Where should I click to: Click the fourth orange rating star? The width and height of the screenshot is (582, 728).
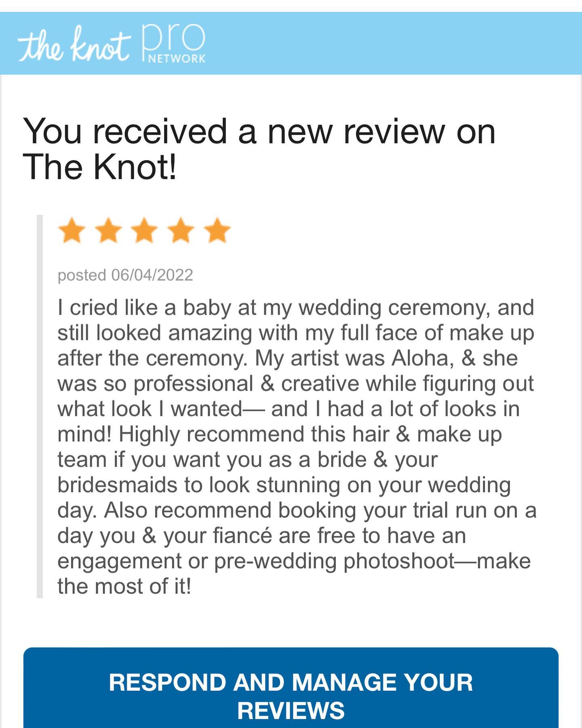click(181, 230)
